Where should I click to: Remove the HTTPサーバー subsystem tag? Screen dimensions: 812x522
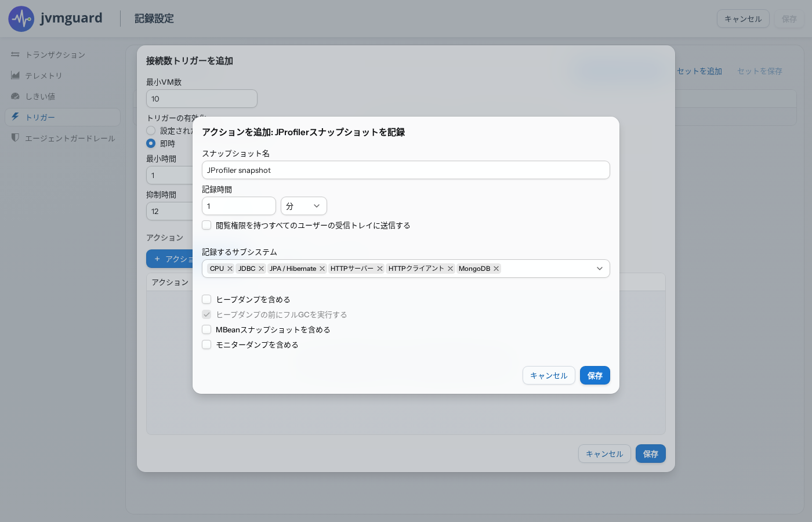[x=380, y=269]
